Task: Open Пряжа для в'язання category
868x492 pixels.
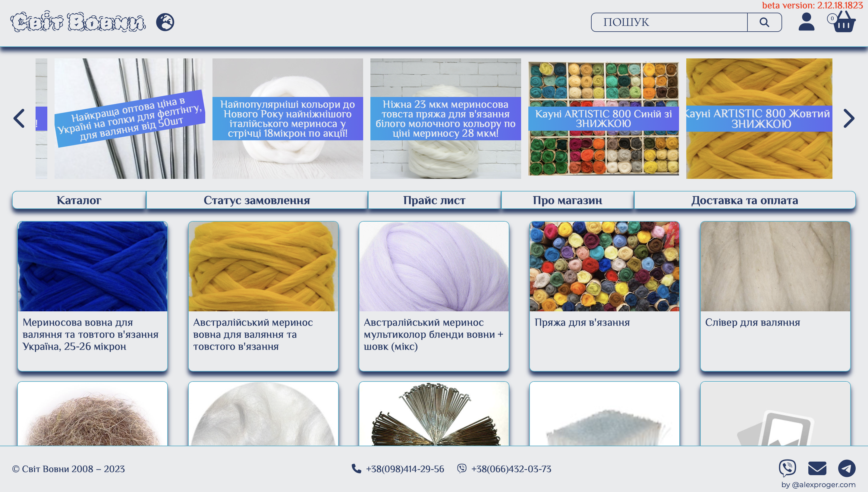Action: [605, 296]
